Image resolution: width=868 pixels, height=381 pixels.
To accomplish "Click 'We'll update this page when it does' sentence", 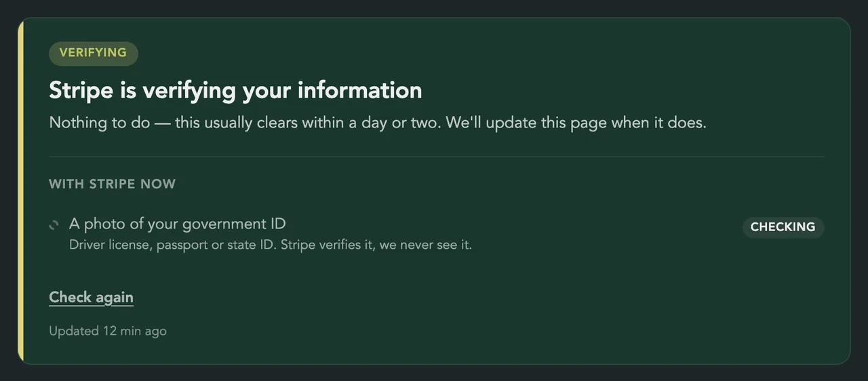I will [576, 123].
